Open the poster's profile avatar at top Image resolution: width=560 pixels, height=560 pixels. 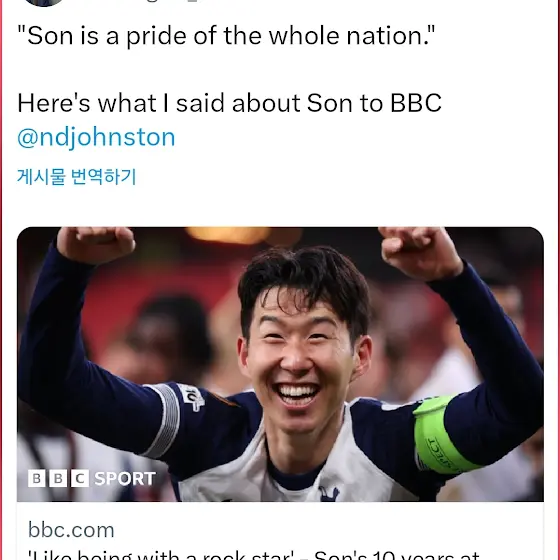point(44,3)
